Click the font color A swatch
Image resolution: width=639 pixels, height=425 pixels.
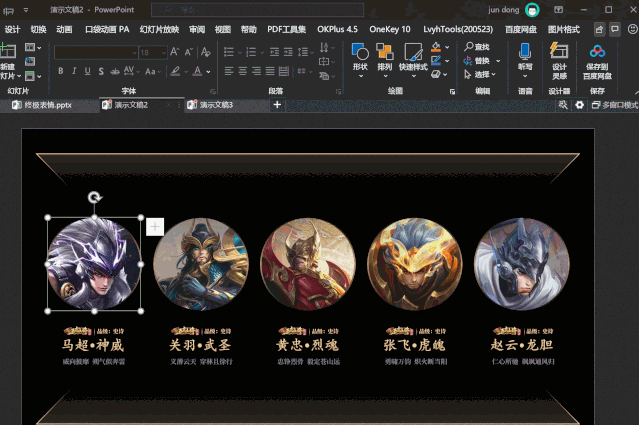point(198,71)
